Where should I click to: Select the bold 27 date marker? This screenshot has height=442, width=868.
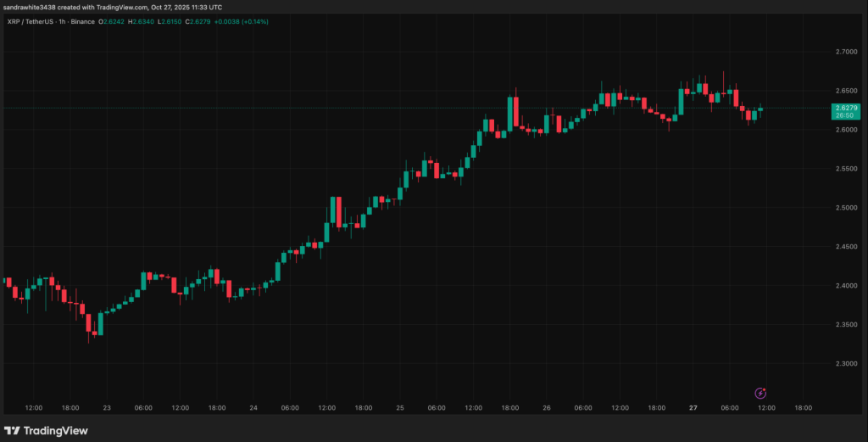[693, 408]
